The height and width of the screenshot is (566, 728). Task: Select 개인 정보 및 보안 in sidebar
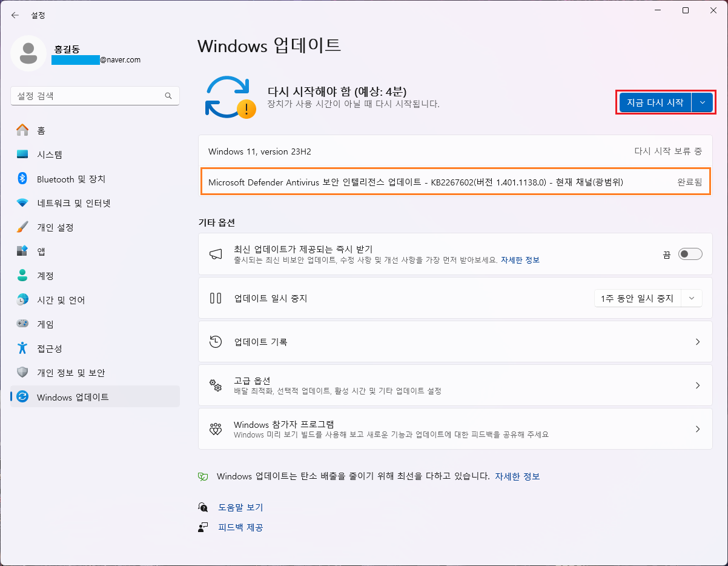click(95, 373)
